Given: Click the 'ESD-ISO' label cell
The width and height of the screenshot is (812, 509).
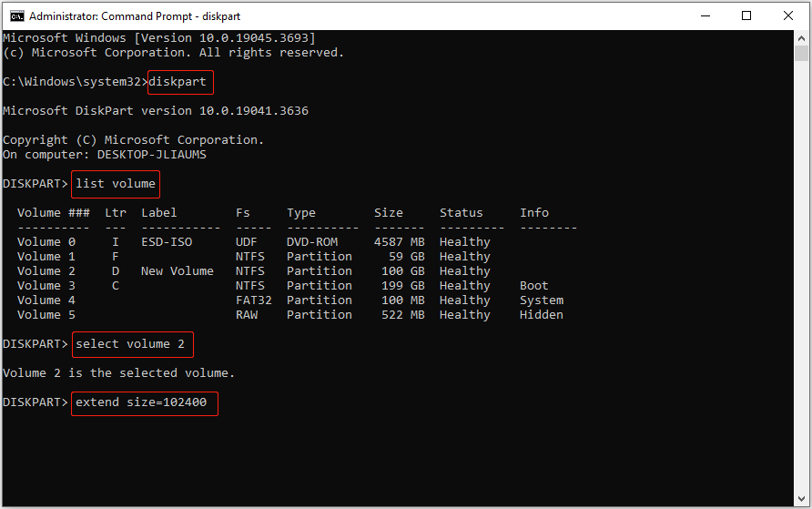Looking at the screenshot, I should coord(167,242).
